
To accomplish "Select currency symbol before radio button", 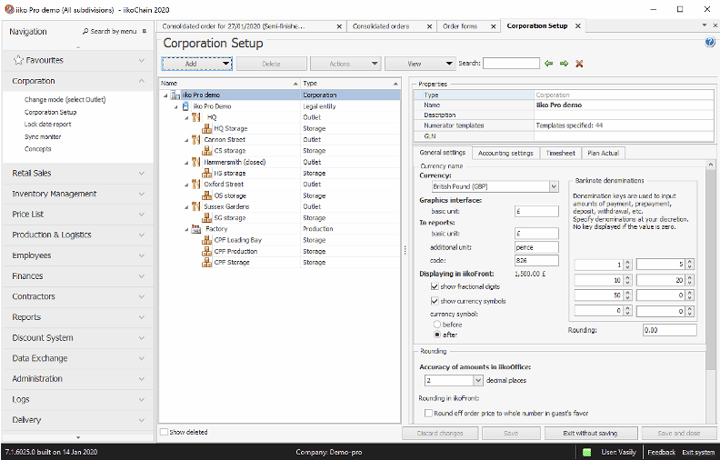I will [437, 325].
